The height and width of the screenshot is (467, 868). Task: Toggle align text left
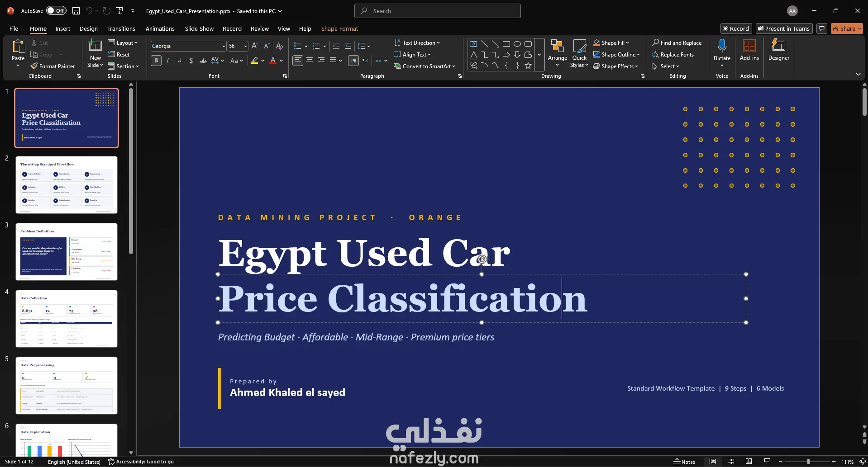pos(297,60)
